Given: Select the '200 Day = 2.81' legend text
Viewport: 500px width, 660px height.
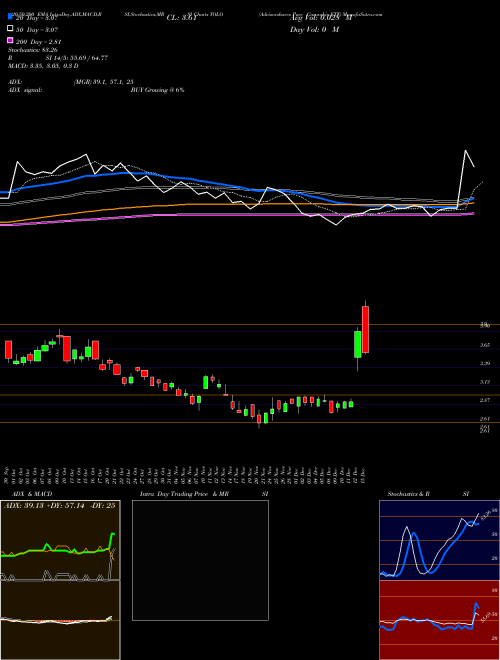Looking at the screenshot, I should coord(39,42).
